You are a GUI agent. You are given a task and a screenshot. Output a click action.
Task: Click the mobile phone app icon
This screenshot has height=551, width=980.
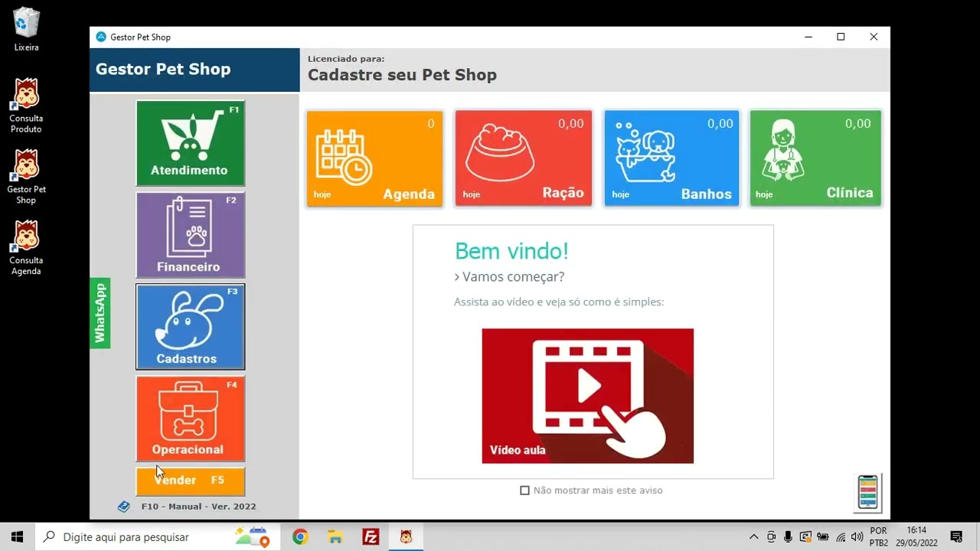click(867, 493)
